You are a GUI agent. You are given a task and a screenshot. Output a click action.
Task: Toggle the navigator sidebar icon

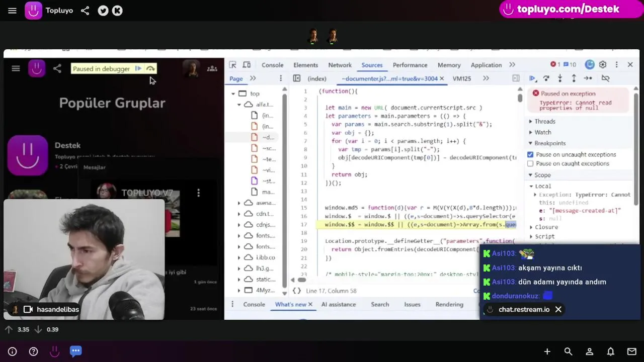click(x=297, y=78)
